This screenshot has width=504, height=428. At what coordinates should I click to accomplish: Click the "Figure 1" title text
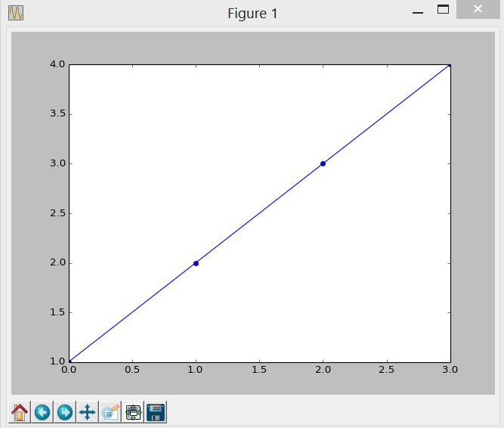point(252,14)
